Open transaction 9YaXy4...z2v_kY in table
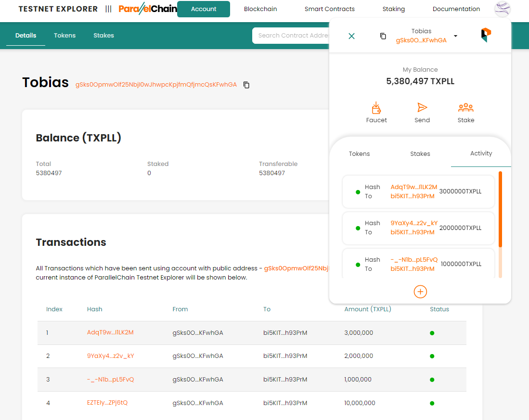Screen dimensions: 529x420 (x=111, y=356)
